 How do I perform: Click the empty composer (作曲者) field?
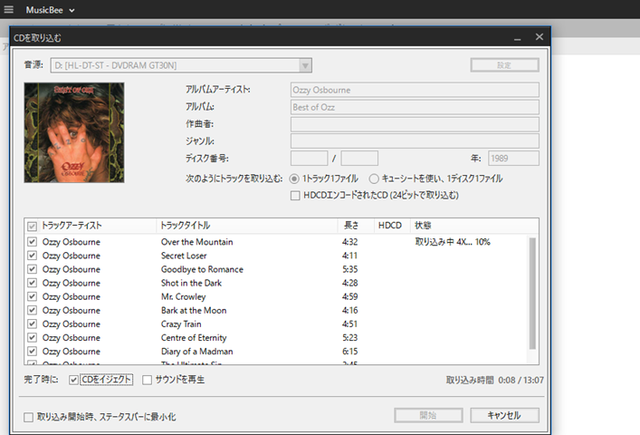coord(415,124)
